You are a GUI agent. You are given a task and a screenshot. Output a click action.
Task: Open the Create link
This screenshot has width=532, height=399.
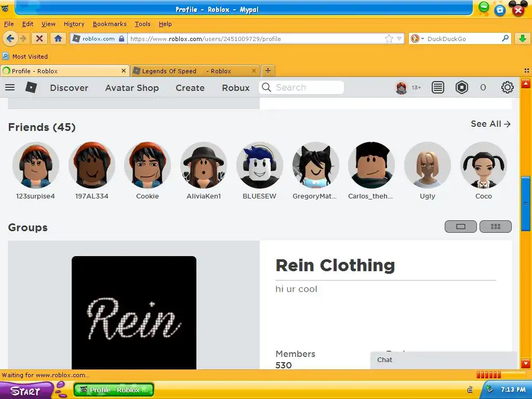(190, 88)
